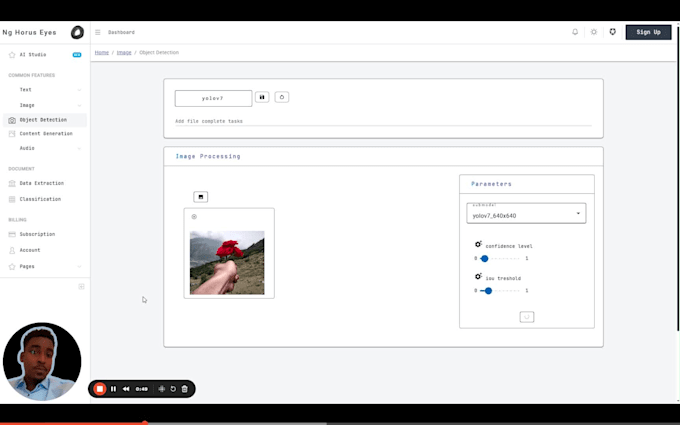This screenshot has width=680, height=425.
Task: Adjust the confidence level slider
Action: pos(501,258)
